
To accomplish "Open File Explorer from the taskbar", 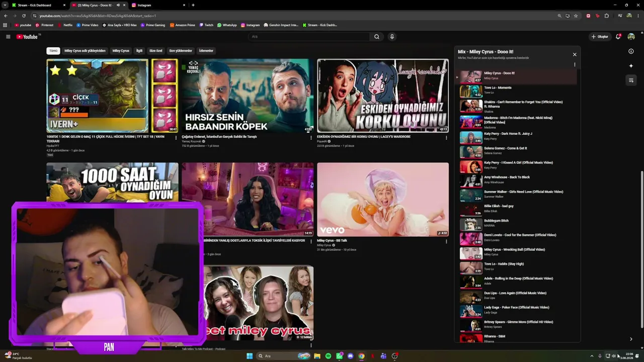I will (317, 356).
